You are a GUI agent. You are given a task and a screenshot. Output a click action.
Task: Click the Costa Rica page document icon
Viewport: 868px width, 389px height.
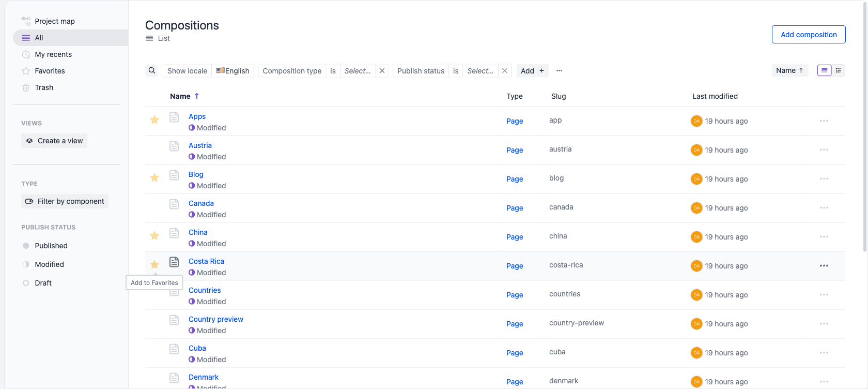point(175,262)
